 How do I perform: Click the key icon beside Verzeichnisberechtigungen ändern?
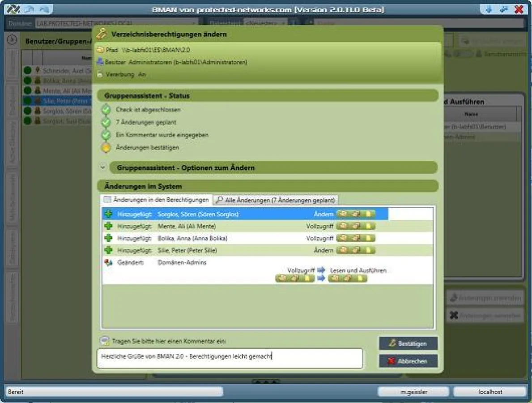[102, 34]
